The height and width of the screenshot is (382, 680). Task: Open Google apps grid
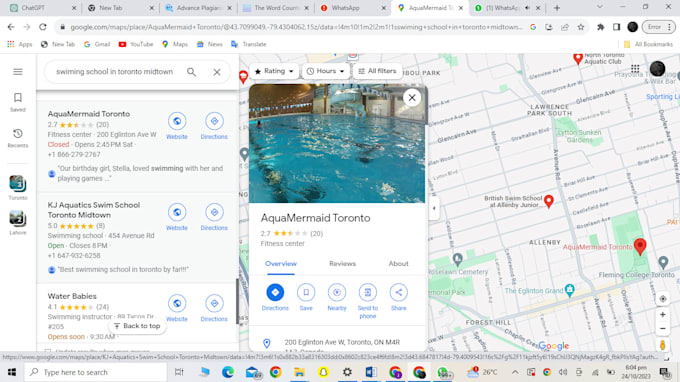point(635,69)
